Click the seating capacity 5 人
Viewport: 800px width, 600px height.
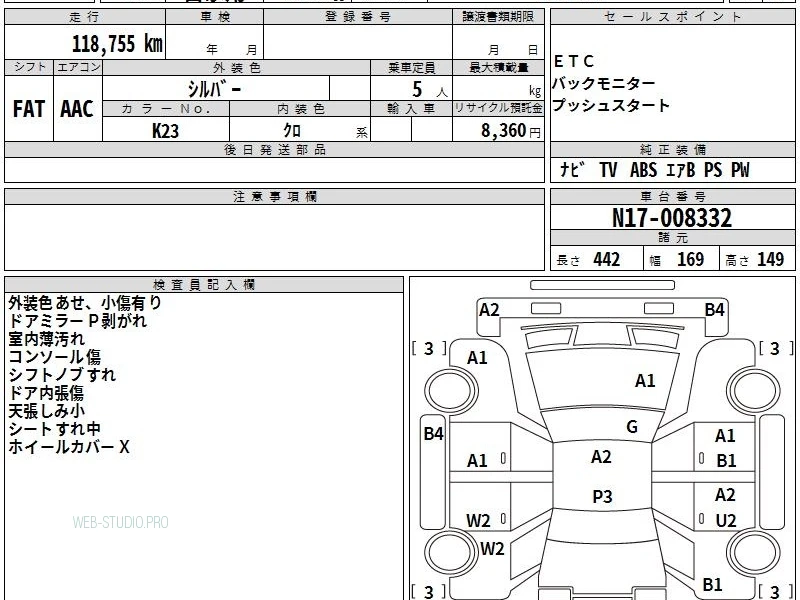click(430, 90)
